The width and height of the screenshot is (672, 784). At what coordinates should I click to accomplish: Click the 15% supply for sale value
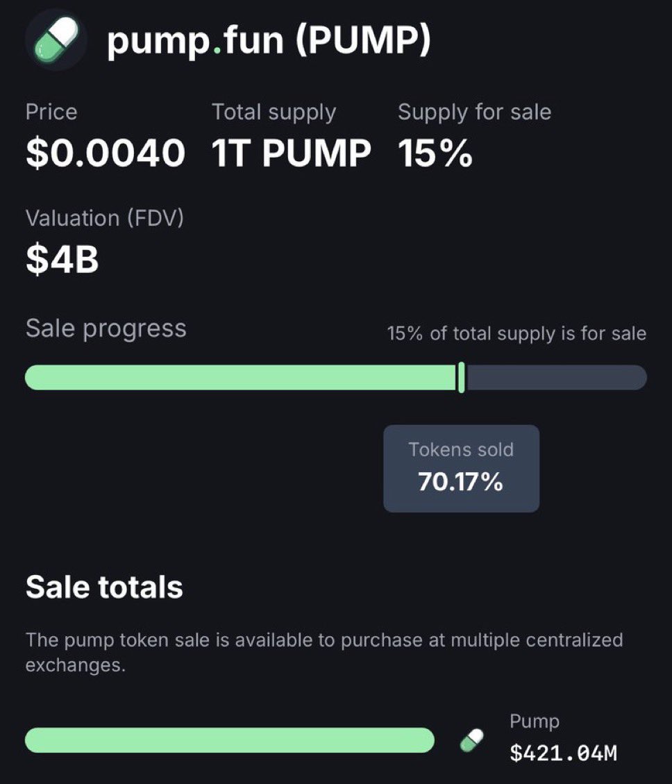coord(435,153)
